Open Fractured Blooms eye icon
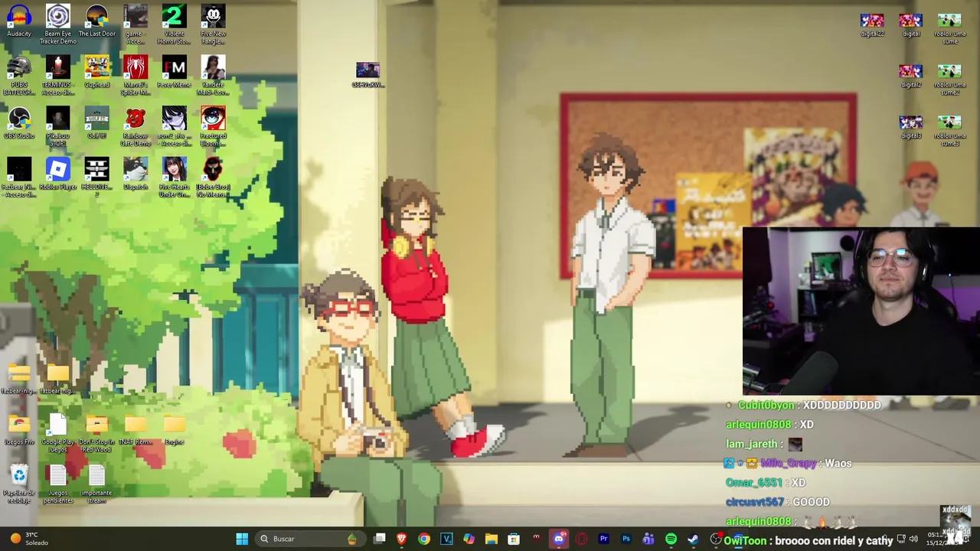Image resolution: width=980 pixels, height=551 pixels. (213, 127)
